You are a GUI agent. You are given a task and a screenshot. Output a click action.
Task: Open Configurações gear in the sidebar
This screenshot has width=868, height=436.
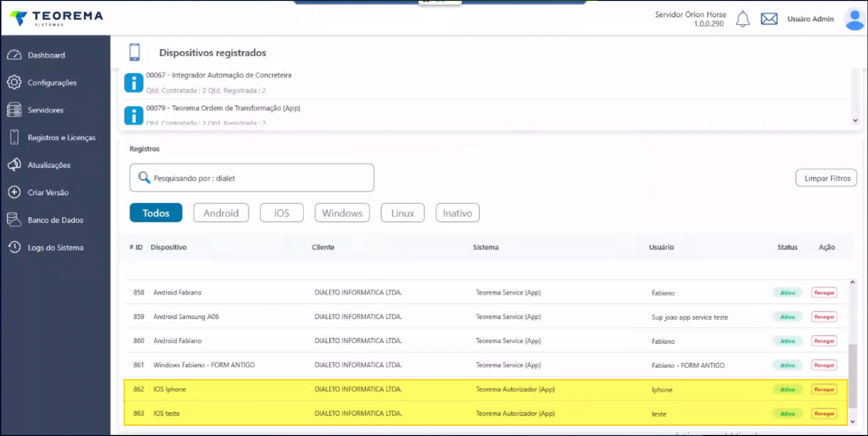click(15, 82)
